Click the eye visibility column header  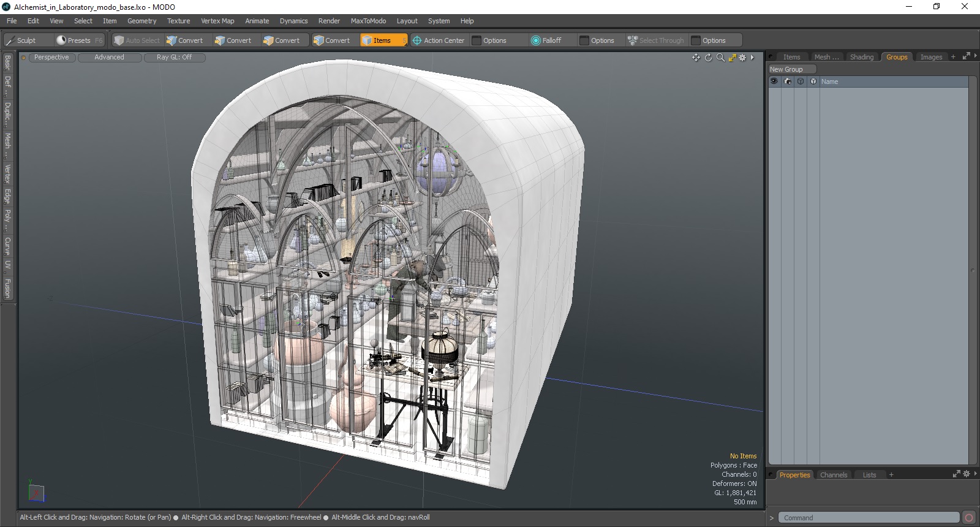774,82
